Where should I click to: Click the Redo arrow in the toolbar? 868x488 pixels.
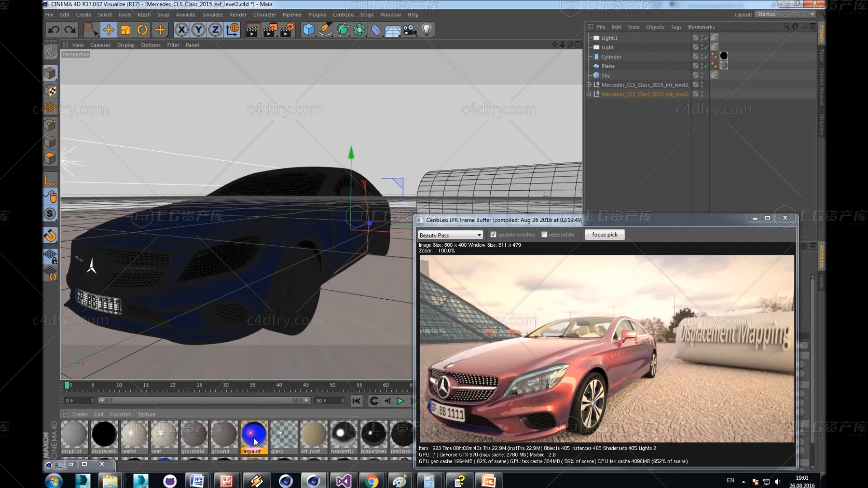tap(70, 30)
